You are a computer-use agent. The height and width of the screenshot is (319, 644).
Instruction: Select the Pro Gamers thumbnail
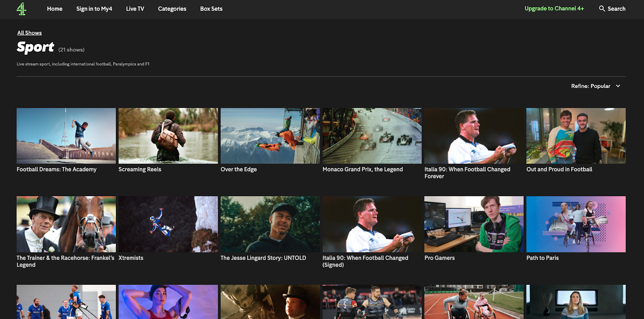click(x=474, y=224)
